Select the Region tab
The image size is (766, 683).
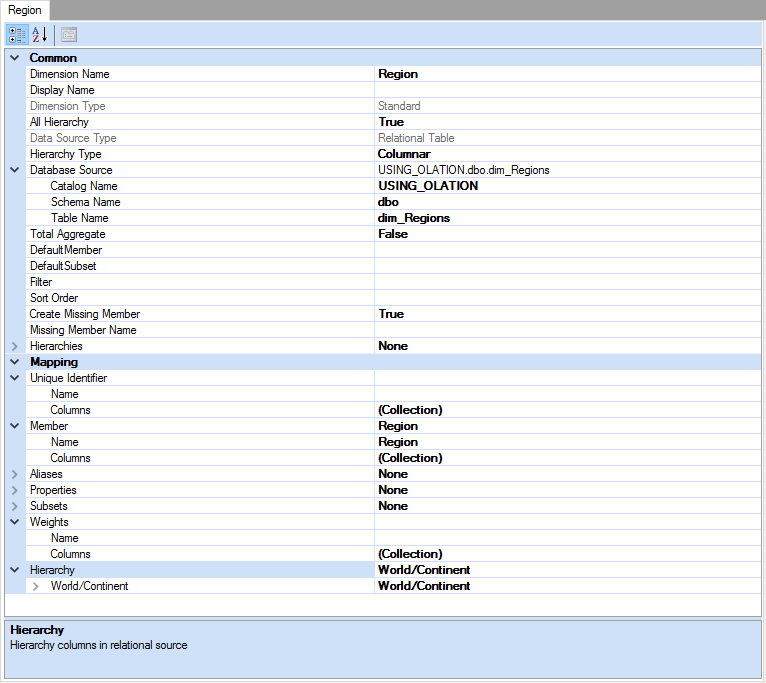pyautogui.click(x=25, y=10)
